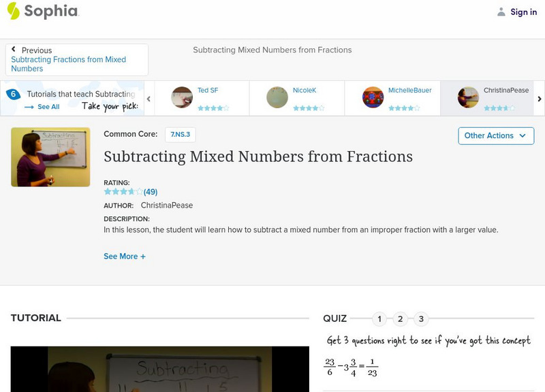The height and width of the screenshot is (392, 545).
Task: Go to quiz question 2
Action: tap(401, 318)
